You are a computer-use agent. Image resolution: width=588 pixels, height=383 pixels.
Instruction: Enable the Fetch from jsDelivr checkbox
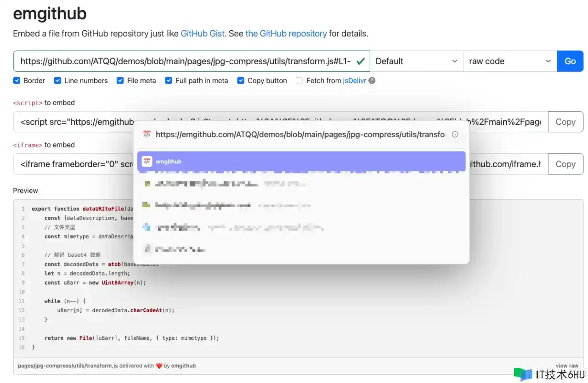click(x=300, y=80)
